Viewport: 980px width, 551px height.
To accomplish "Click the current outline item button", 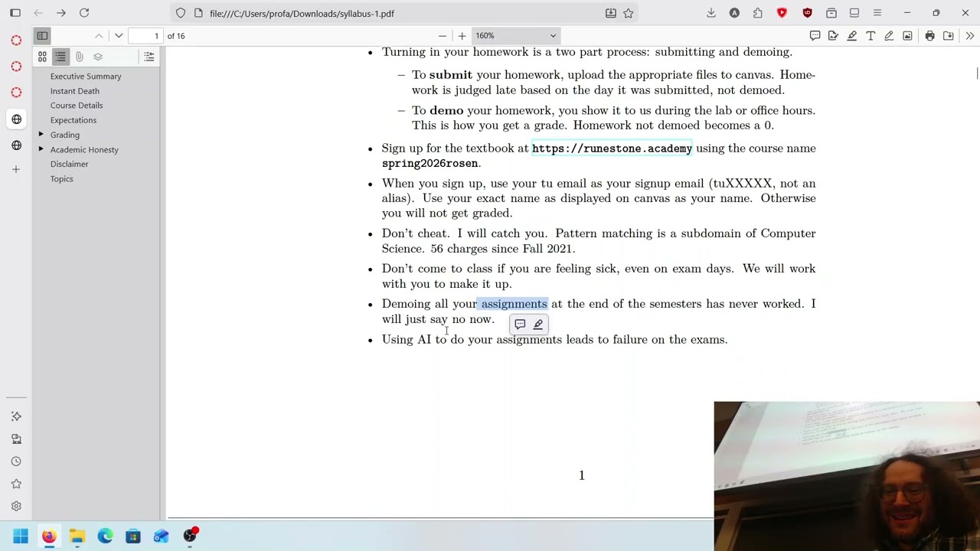I will click(149, 57).
